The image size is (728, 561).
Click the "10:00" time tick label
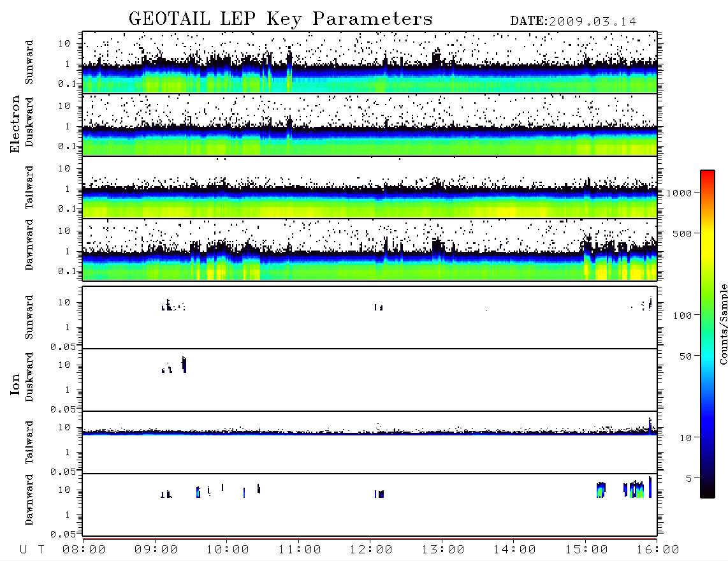[x=228, y=550]
